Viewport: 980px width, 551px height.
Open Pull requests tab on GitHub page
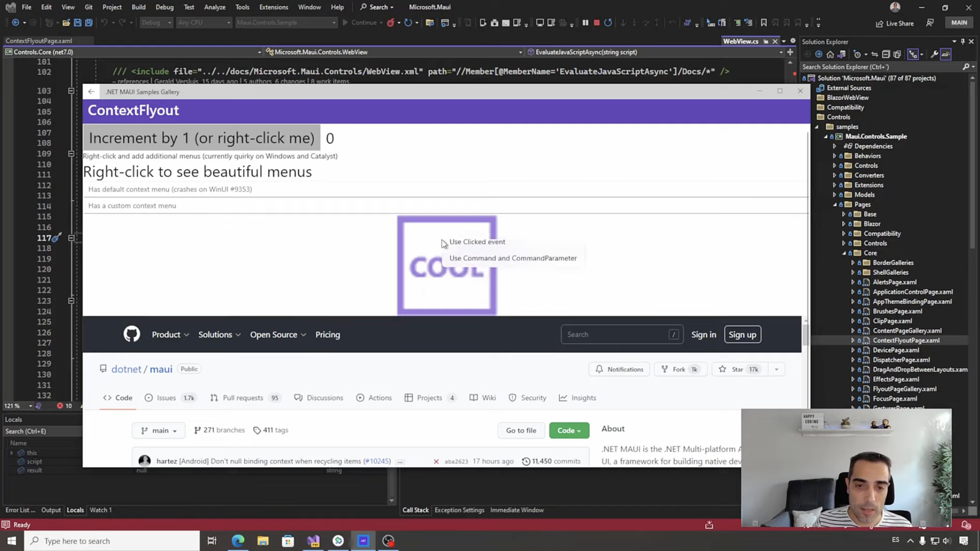[244, 398]
